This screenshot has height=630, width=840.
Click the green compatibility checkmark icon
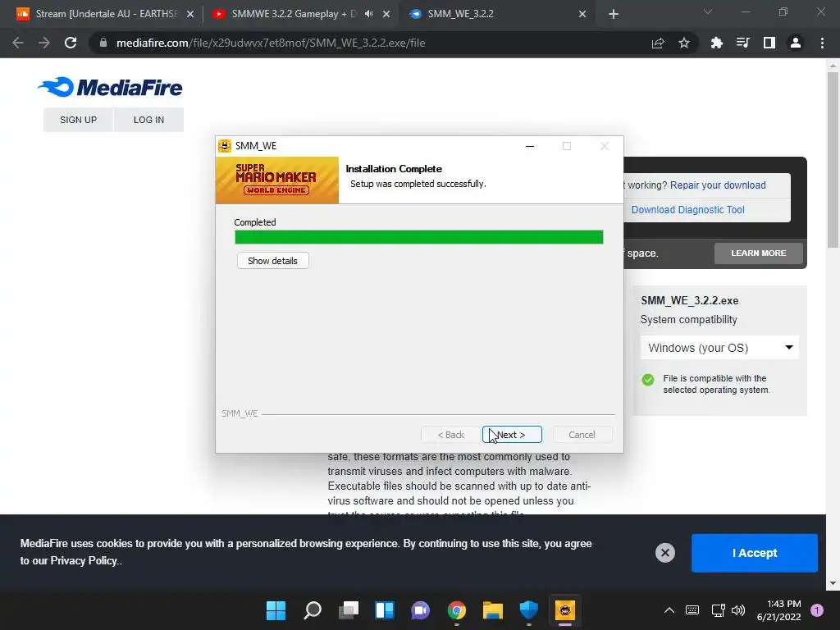click(648, 380)
